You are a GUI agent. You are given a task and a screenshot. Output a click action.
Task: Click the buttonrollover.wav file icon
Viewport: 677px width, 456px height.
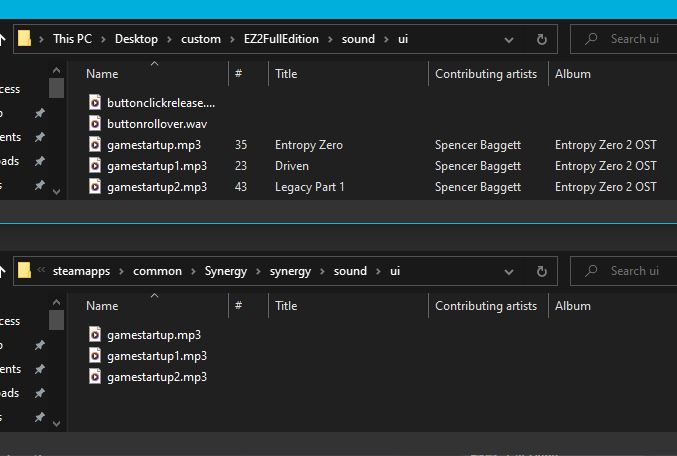pos(95,123)
